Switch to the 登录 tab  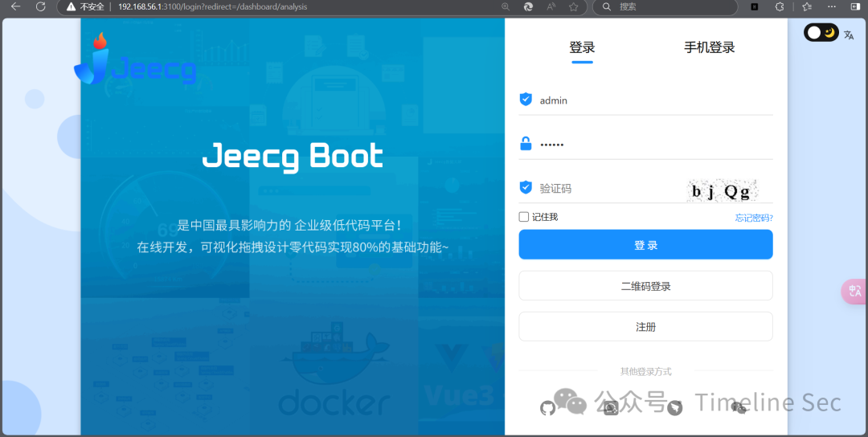click(x=582, y=47)
